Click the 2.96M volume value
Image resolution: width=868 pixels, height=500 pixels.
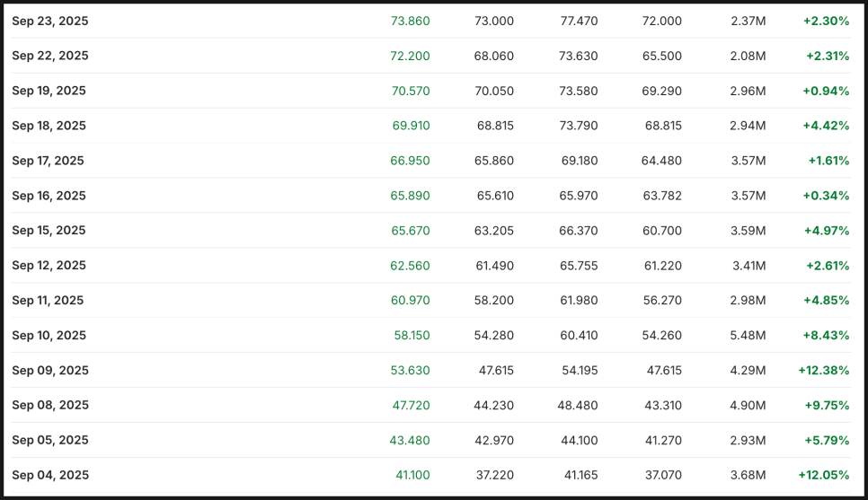click(x=748, y=91)
